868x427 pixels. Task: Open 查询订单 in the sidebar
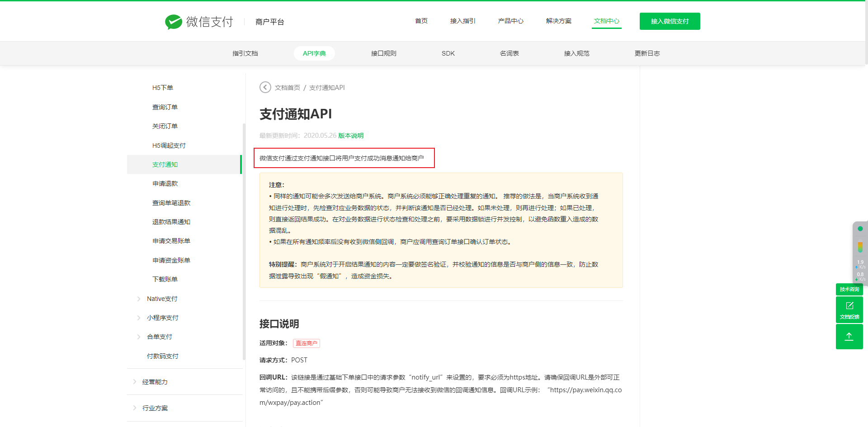[165, 107]
